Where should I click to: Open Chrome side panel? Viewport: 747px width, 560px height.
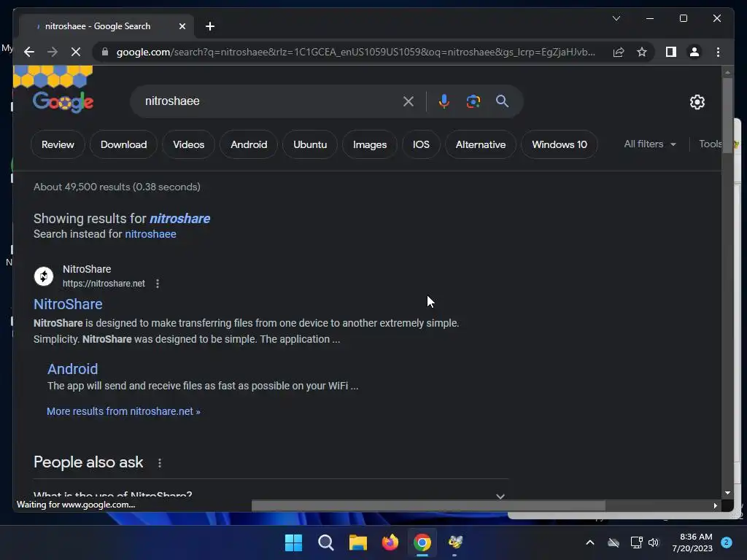tap(671, 52)
